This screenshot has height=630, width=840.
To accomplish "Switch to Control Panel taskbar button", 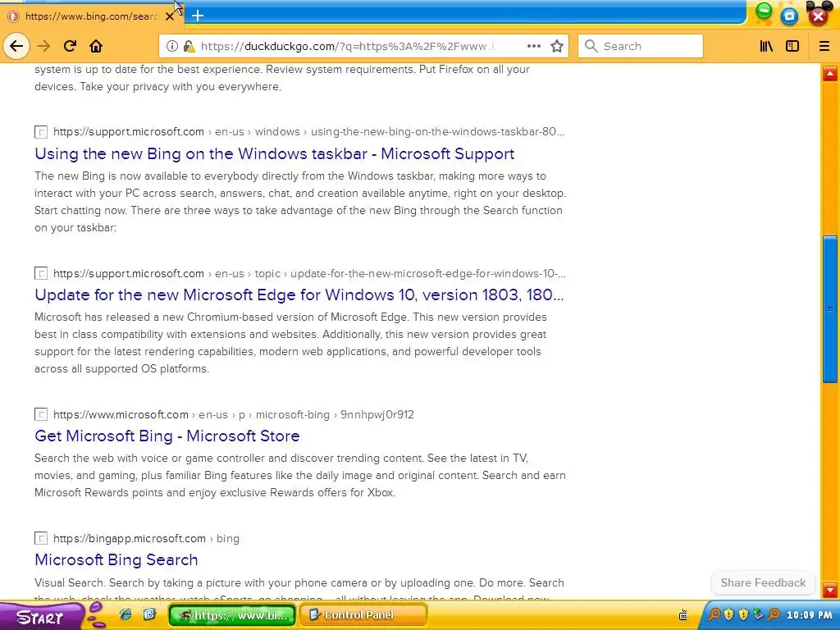I will pos(363,615).
